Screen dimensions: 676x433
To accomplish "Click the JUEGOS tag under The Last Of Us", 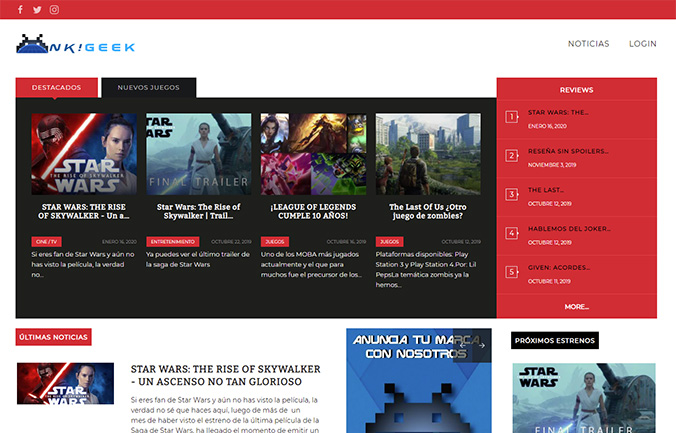I will [x=389, y=242].
